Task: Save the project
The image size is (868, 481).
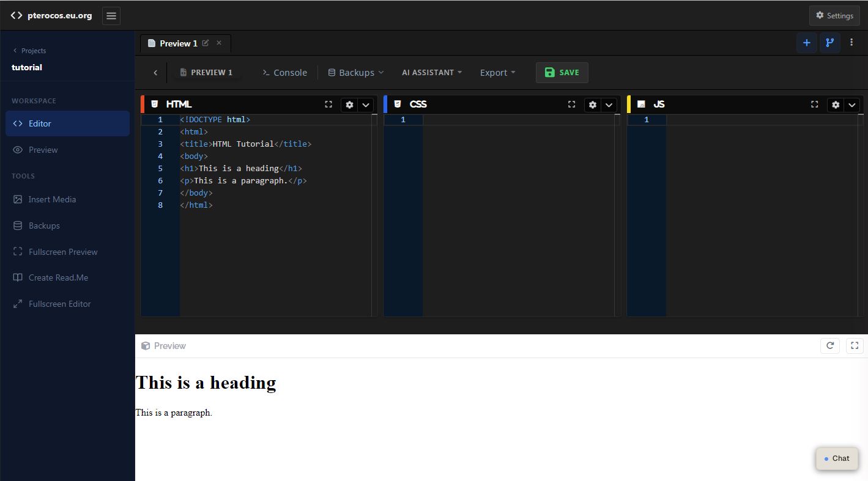Action: [562, 73]
